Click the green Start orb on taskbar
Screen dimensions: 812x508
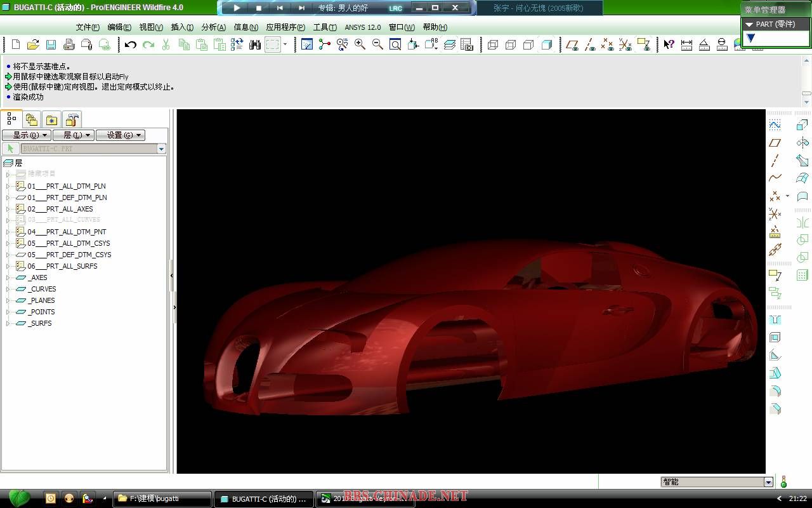tap(18, 498)
